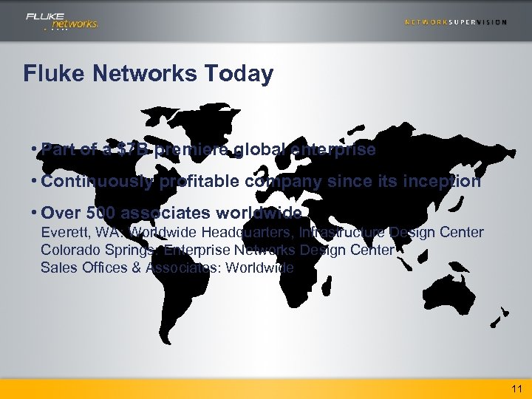Click the NETWORKSUPERVISION tagline text
532x399 pixels.
click(x=456, y=22)
